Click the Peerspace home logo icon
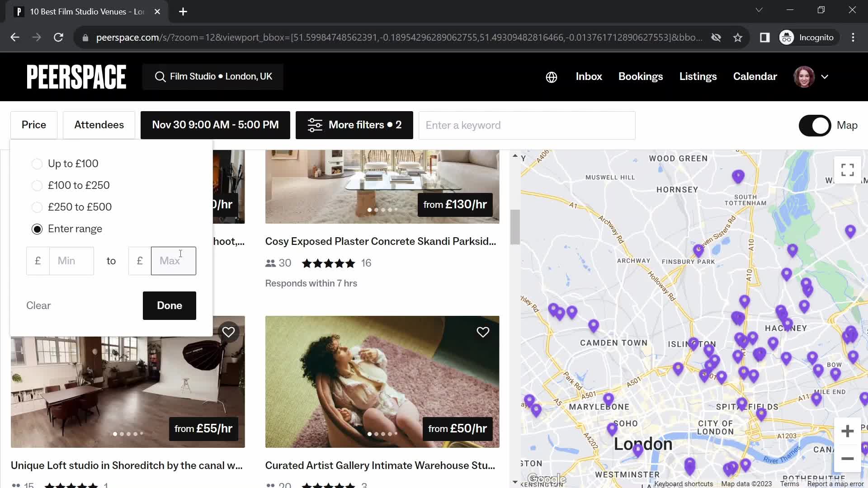Image resolution: width=868 pixels, height=488 pixels. pyautogui.click(x=76, y=76)
